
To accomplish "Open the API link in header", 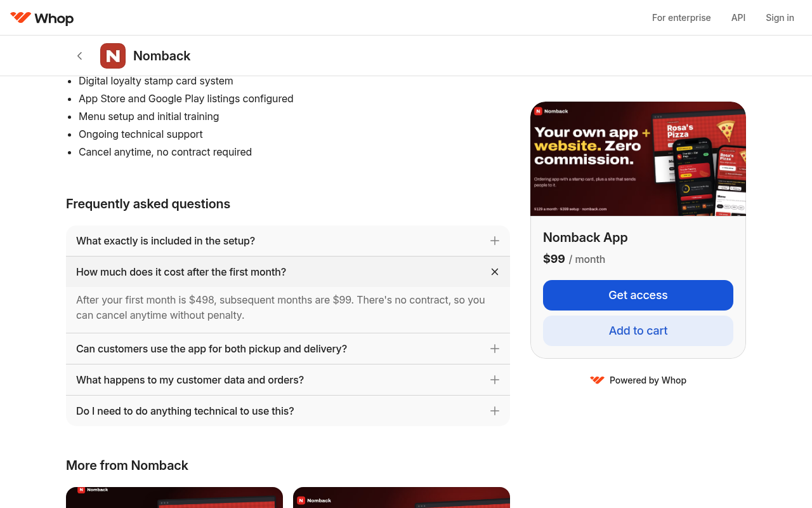I will 738,18.
